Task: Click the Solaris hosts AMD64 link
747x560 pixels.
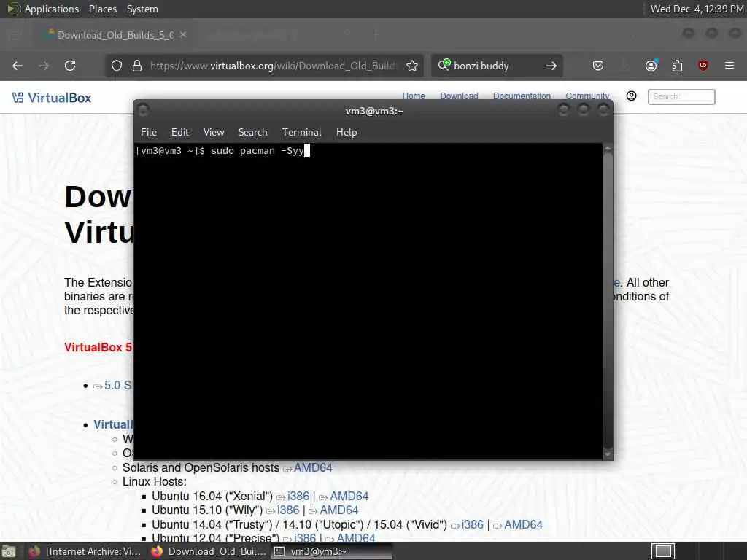Action: [x=313, y=467]
